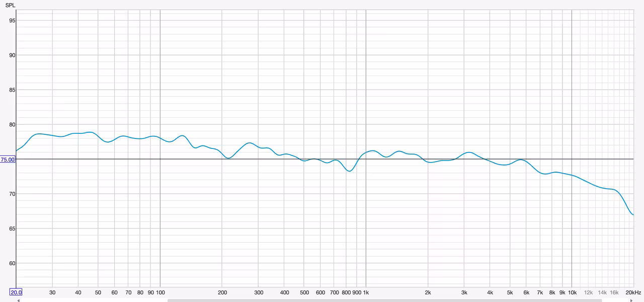Click the 16k label on frequency axis

coord(614,292)
